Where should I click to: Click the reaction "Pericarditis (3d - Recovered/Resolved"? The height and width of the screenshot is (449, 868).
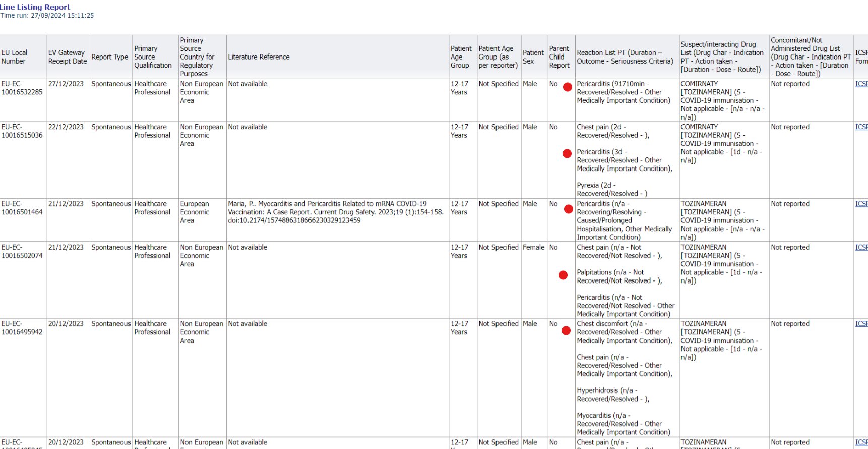pos(625,160)
